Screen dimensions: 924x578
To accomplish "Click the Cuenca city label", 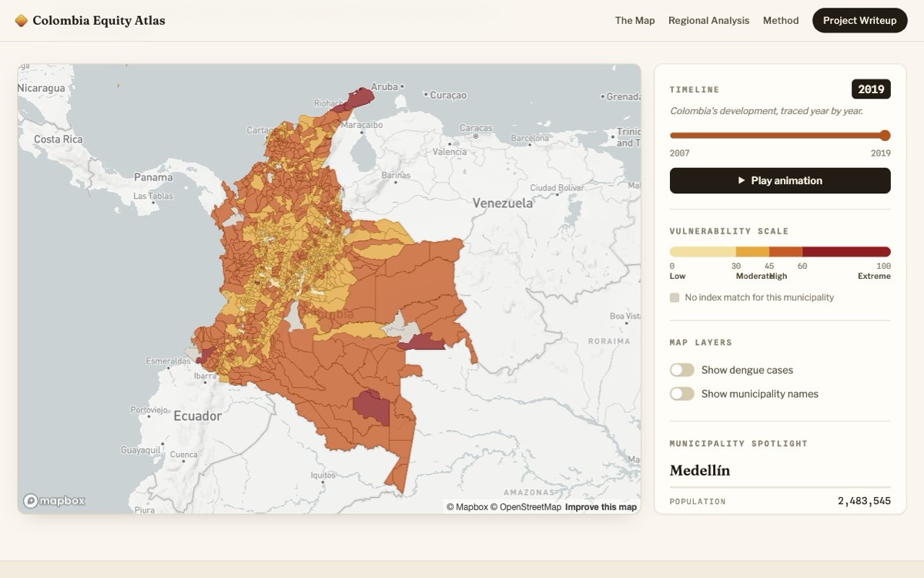I will point(183,455).
